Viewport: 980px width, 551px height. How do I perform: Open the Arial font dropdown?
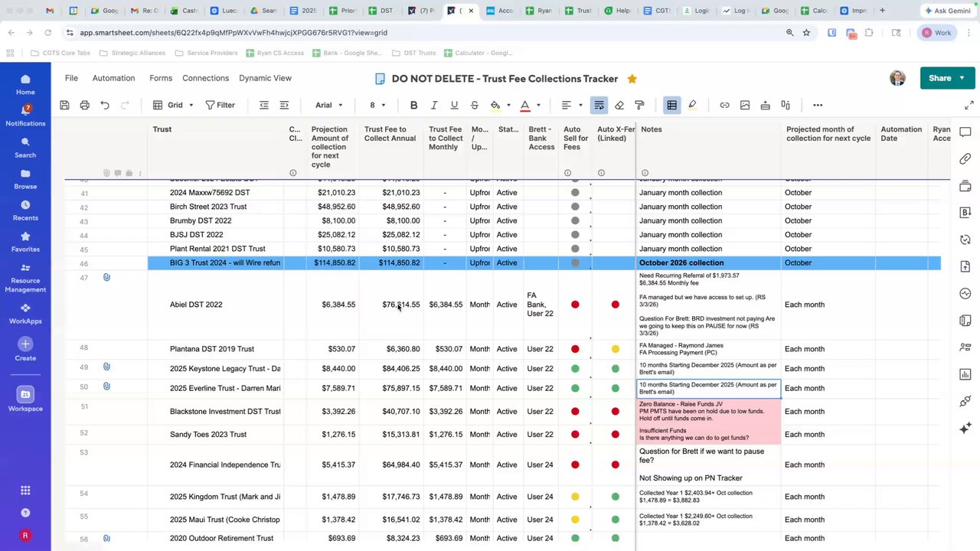[x=328, y=105]
